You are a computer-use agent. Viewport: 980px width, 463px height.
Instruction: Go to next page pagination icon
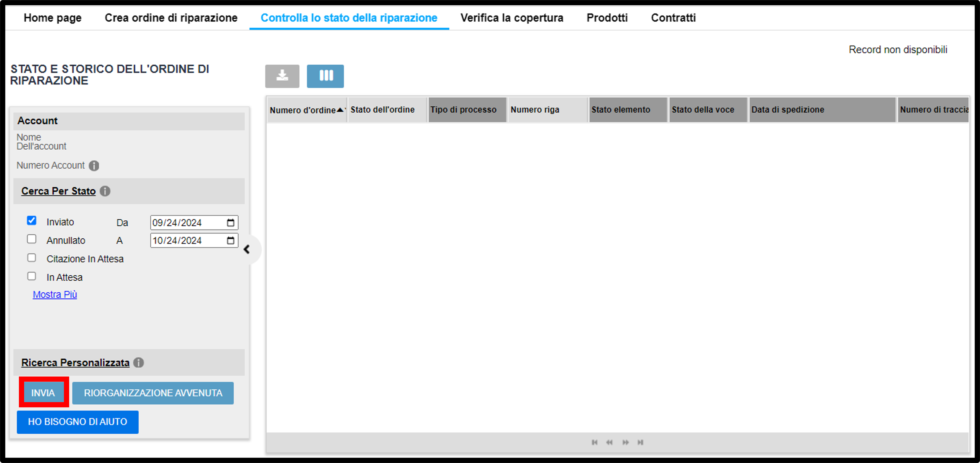626,442
